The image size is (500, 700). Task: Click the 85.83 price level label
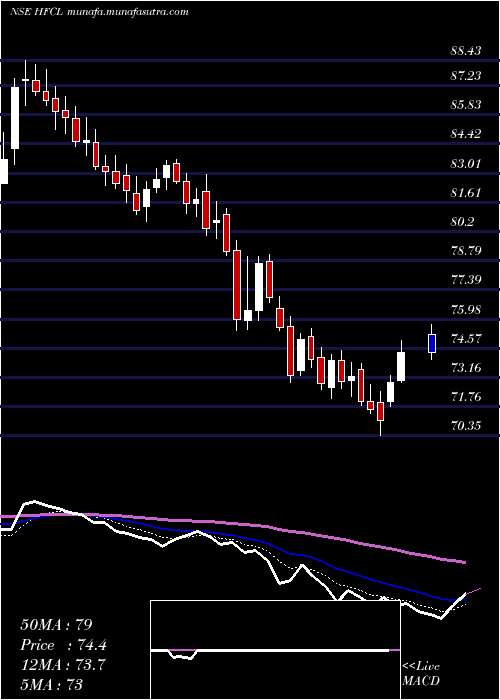coord(466,104)
